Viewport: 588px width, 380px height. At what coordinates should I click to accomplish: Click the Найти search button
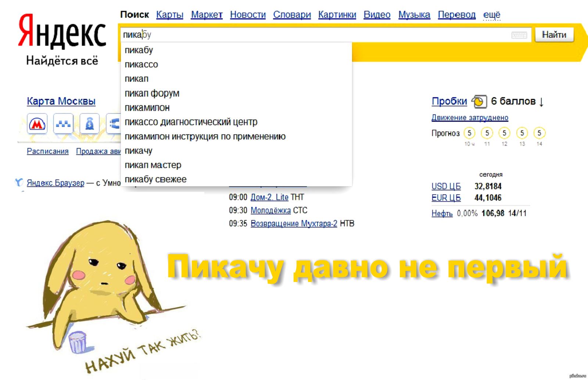pyautogui.click(x=554, y=35)
